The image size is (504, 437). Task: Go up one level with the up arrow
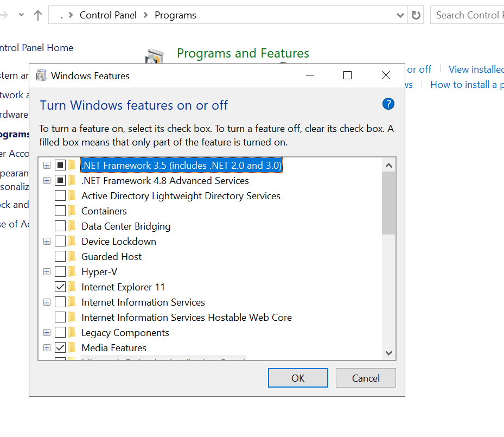[x=38, y=15]
